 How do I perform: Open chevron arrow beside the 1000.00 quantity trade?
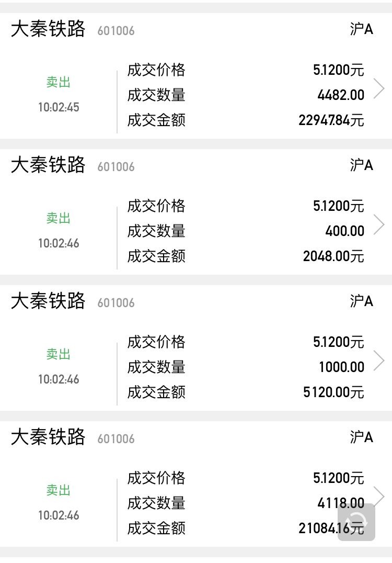point(379,361)
